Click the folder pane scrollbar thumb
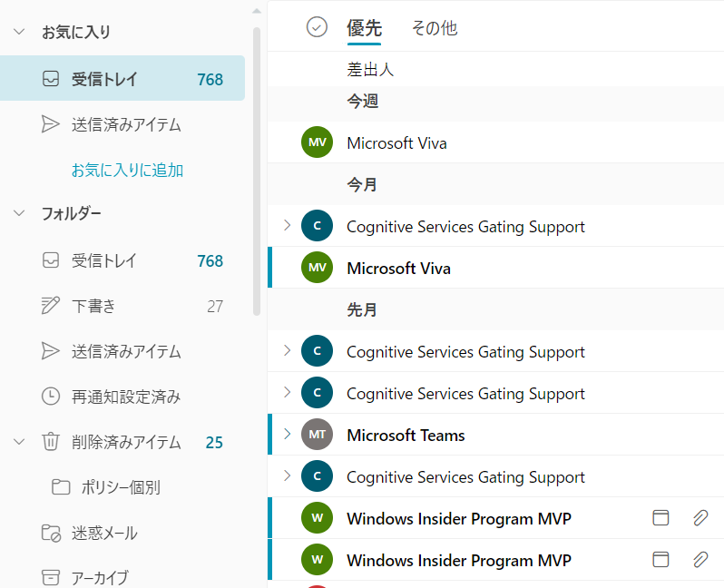 point(257,171)
